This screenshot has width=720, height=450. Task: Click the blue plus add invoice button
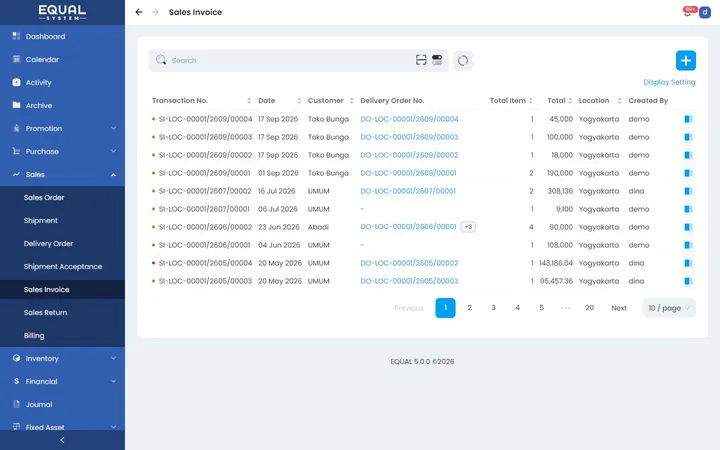686,60
